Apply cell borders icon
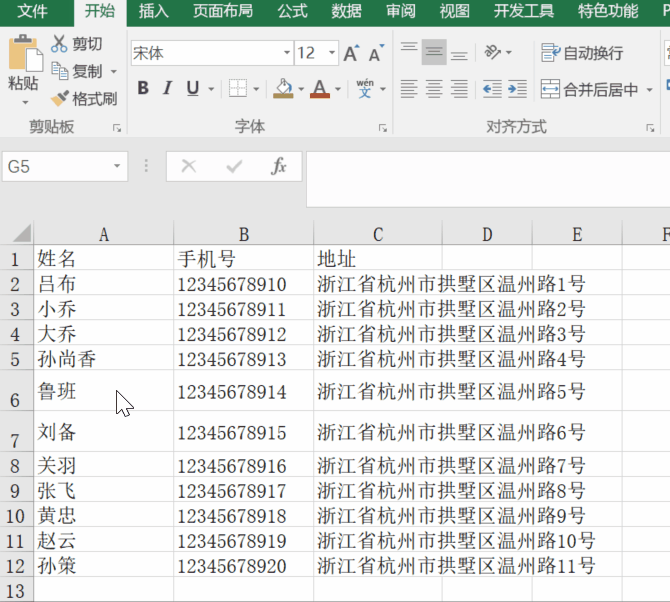This screenshot has width=670, height=602. 238,88
